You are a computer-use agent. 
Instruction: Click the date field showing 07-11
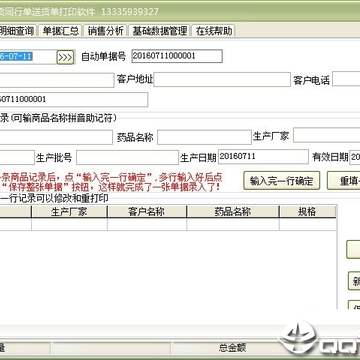(x=27, y=56)
